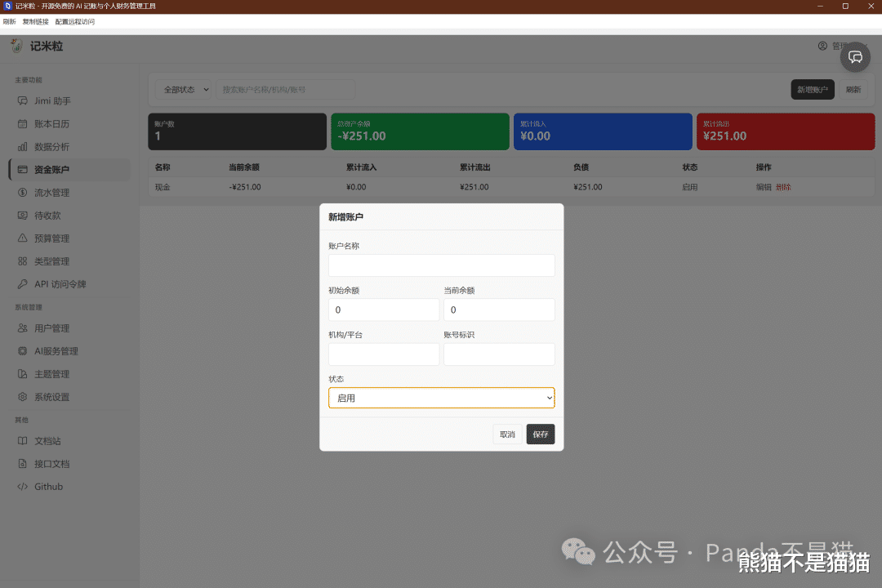Maximize the 记米粒 window
This screenshot has width=882, height=588.
point(845,7)
